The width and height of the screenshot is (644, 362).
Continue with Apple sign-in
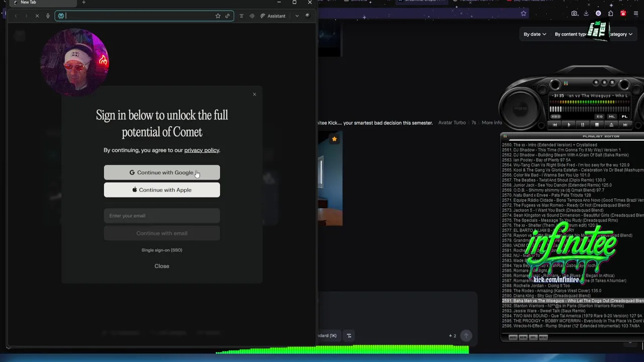[x=162, y=190]
